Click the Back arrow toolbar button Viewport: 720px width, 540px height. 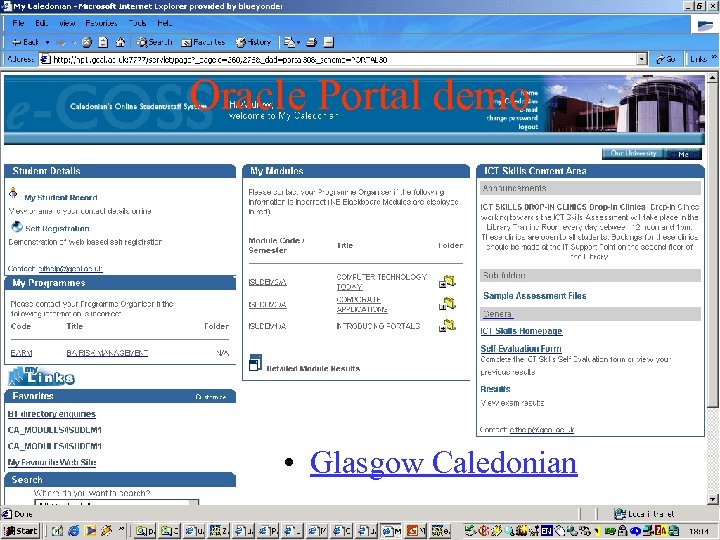26,42
